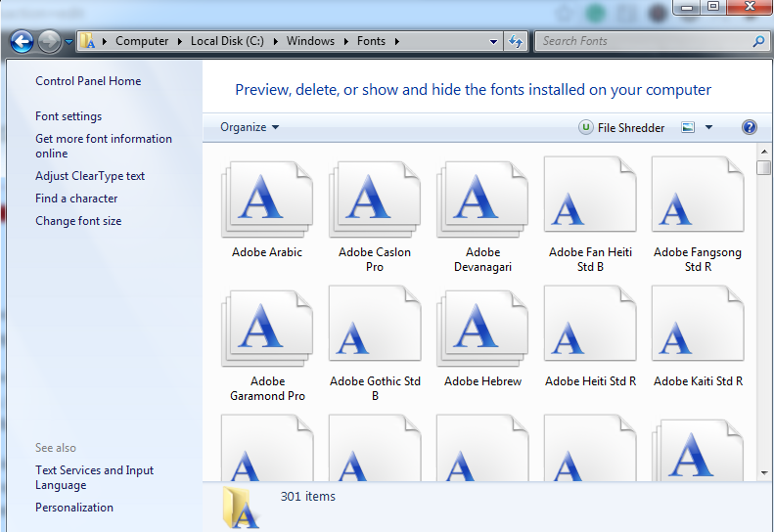Viewport: 774px width, 532px height.
Task: Open the blue Help question mark
Action: (749, 127)
